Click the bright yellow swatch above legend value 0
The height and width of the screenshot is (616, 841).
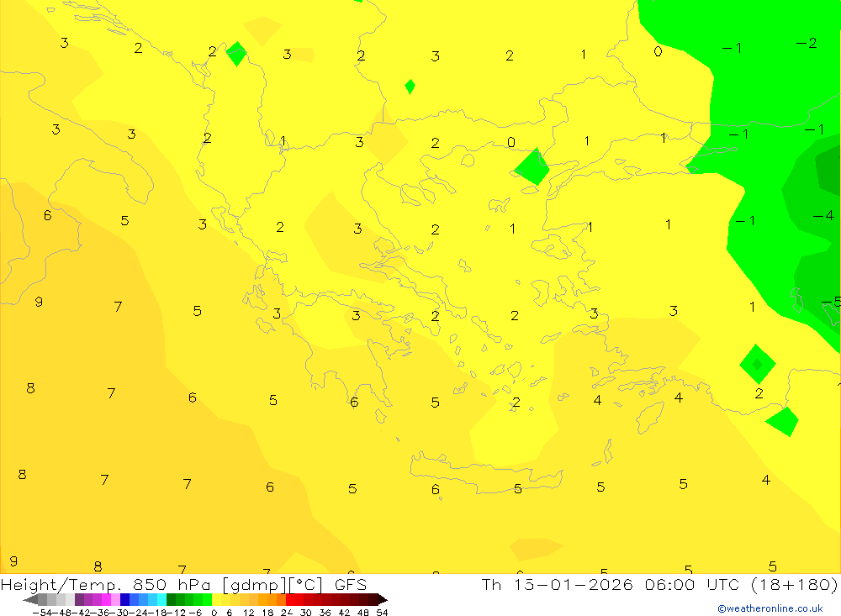point(217,600)
